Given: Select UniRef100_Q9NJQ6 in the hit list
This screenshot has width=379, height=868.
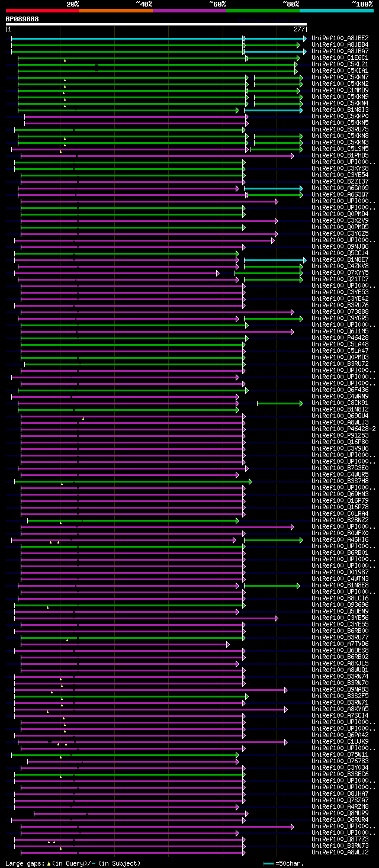Looking at the screenshot, I should pyautogui.click(x=340, y=246).
